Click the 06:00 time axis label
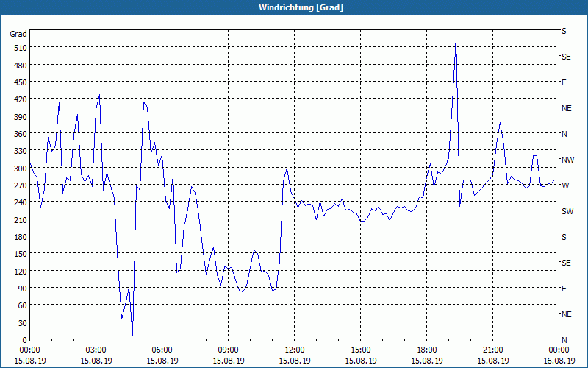This screenshot has height=368, width=588. [x=162, y=350]
